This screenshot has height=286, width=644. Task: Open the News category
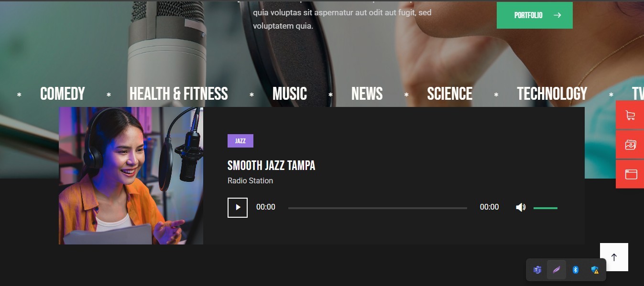tap(367, 94)
